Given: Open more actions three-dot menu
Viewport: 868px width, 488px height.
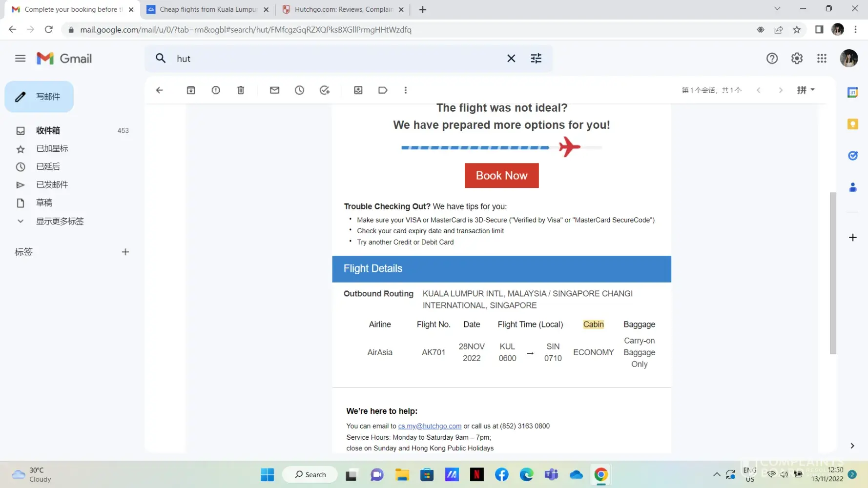Looking at the screenshot, I should (406, 90).
